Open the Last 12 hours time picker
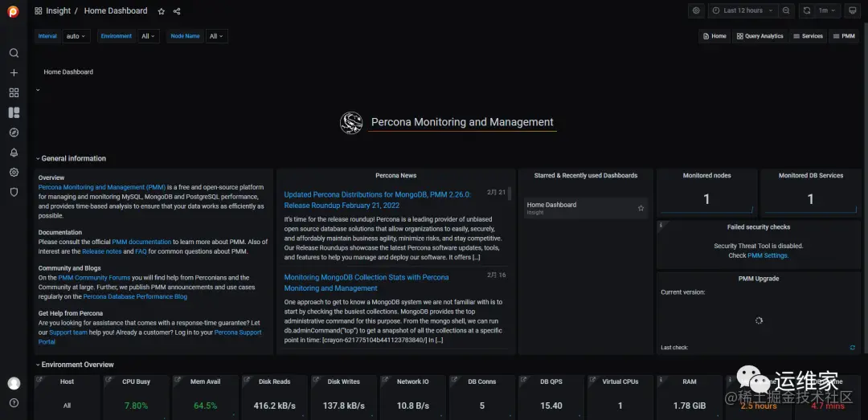Screen dimensions: 868x420 coord(743,10)
